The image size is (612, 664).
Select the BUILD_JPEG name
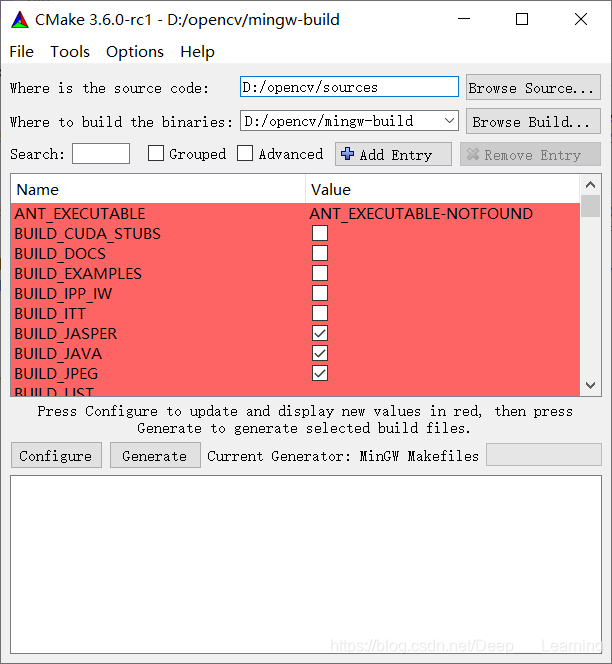[56, 374]
